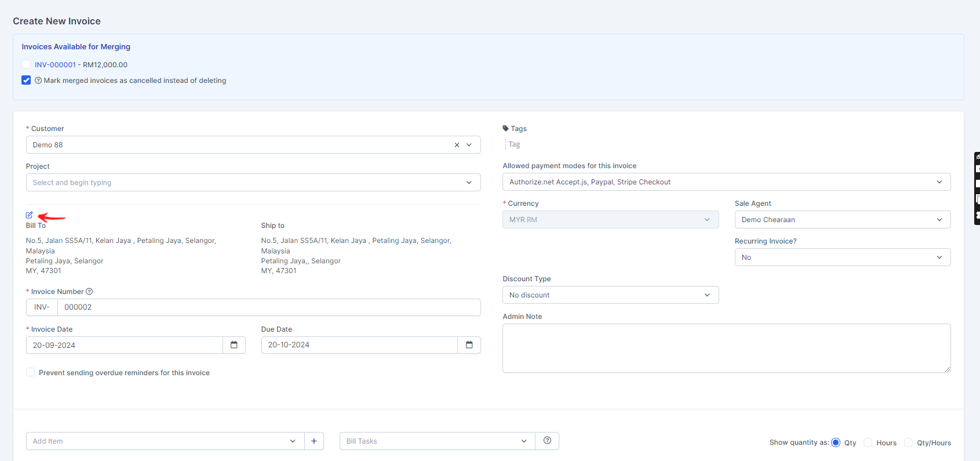980x461 pixels.
Task: Enable Prevent sending overdue reminders checkbox
Action: pos(30,372)
